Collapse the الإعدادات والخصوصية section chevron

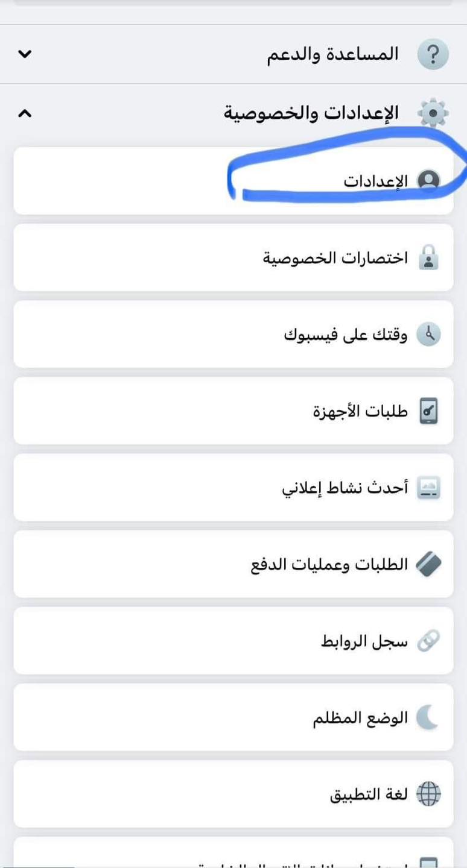[25, 113]
